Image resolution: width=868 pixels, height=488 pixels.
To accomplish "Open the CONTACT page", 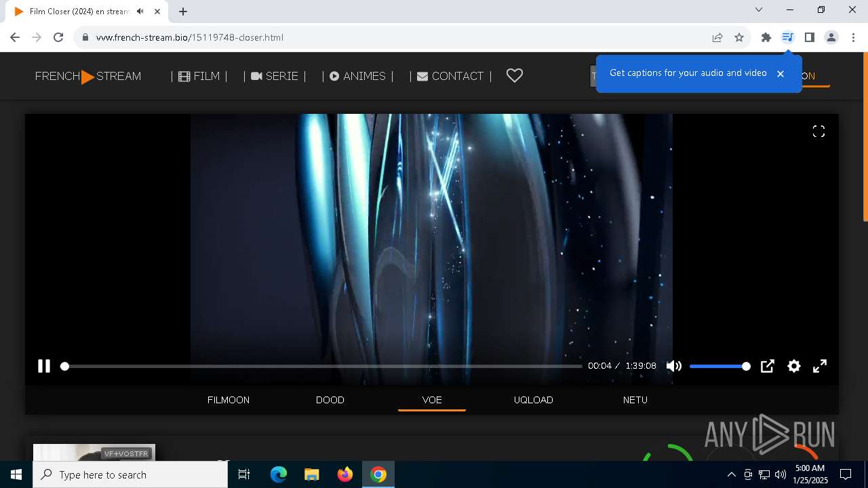I will click(450, 76).
